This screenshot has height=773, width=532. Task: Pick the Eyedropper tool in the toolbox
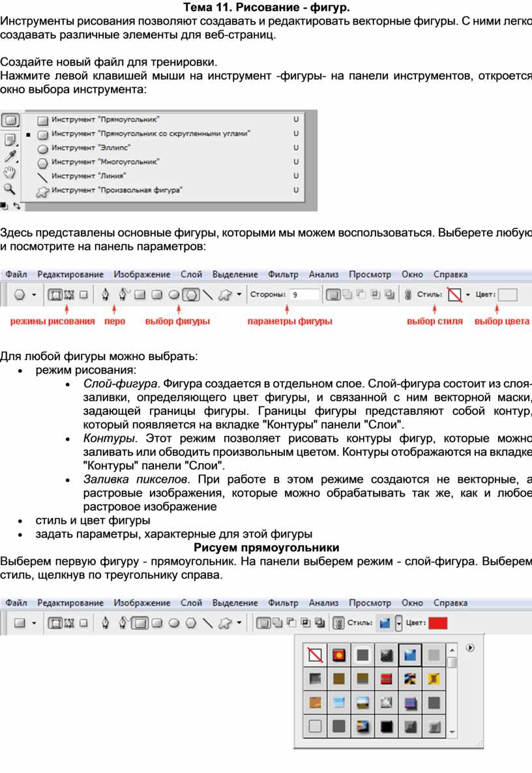pos(10,157)
